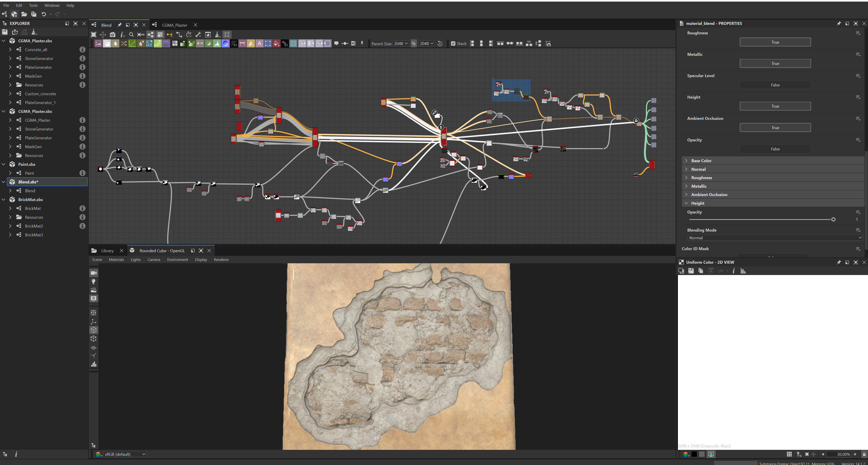Add a Text node from the toolbar
Viewport: 868px width, 465px height.
259,43
